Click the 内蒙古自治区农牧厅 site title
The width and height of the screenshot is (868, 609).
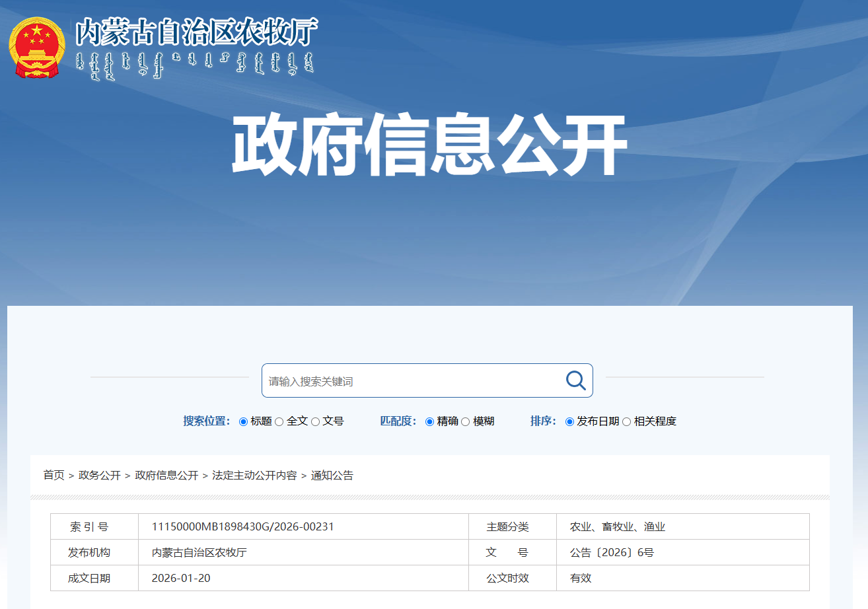[x=196, y=31]
